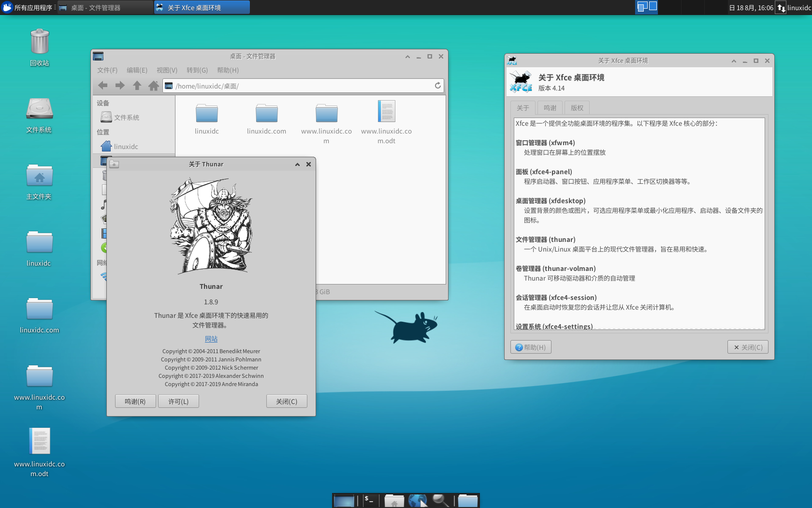Click the 许可(L) button
This screenshot has height=508, width=812.
click(178, 402)
